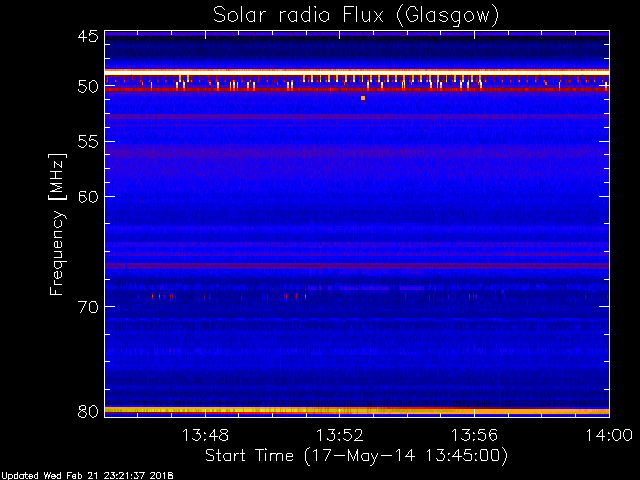
Task: Click the 13:48 time tick label
Action: coord(205,435)
